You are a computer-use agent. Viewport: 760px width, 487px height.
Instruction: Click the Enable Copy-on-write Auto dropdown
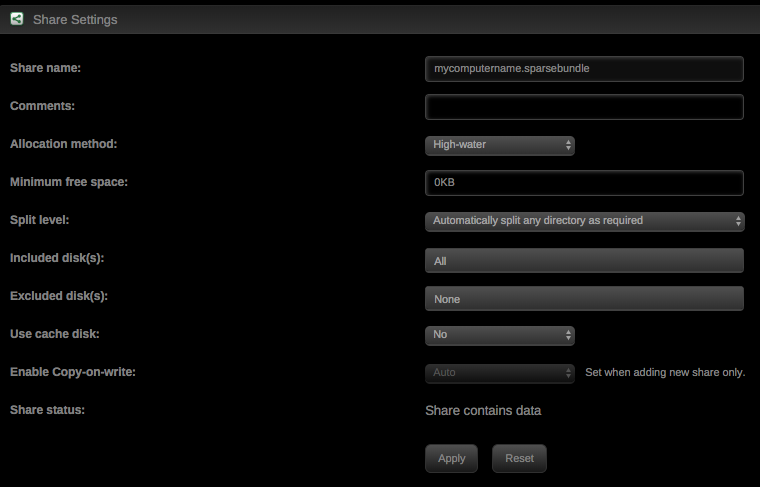500,373
